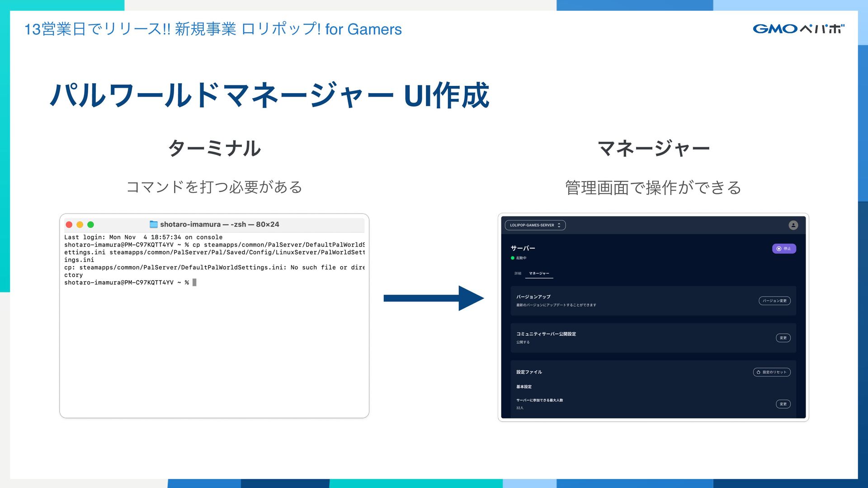The height and width of the screenshot is (488, 868).
Task: Click the large blue arrow graphic
Action: coord(433,298)
